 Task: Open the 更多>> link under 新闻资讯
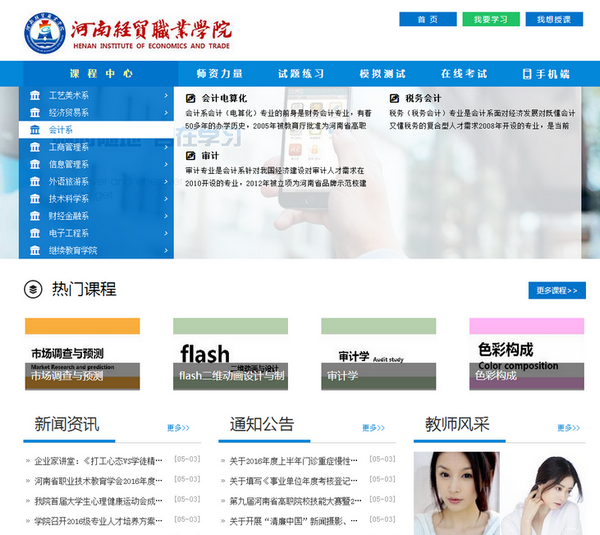click(178, 428)
